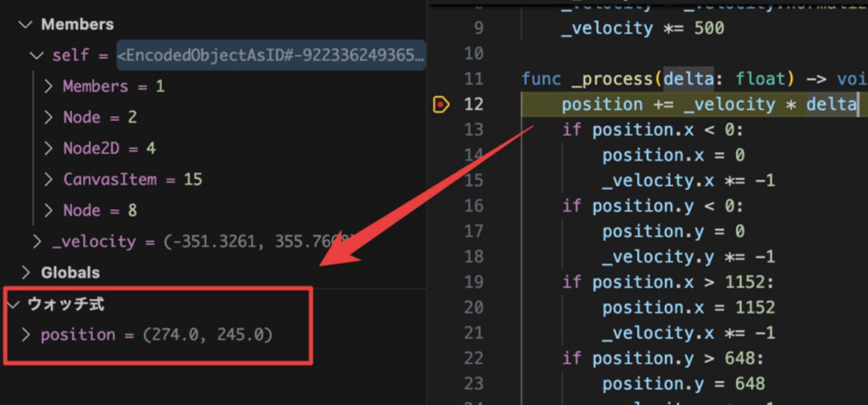
Task: Collapse the self variable tree
Action: click(x=37, y=55)
